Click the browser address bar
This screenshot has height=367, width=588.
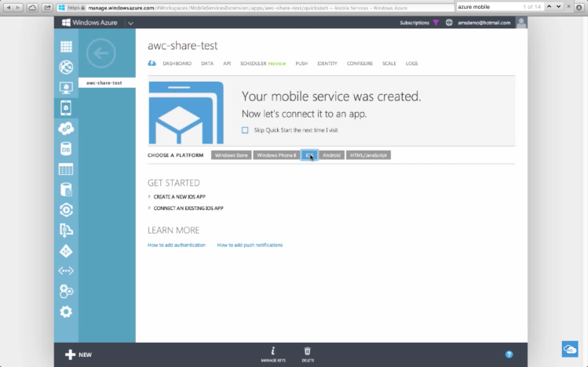pyautogui.click(x=256, y=8)
